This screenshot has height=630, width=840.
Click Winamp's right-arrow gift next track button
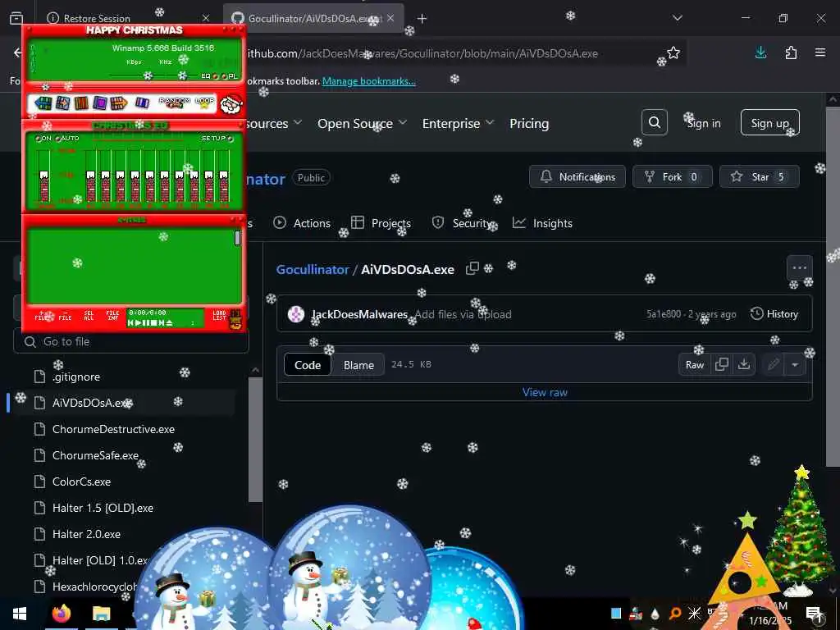(x=119, y=103)
